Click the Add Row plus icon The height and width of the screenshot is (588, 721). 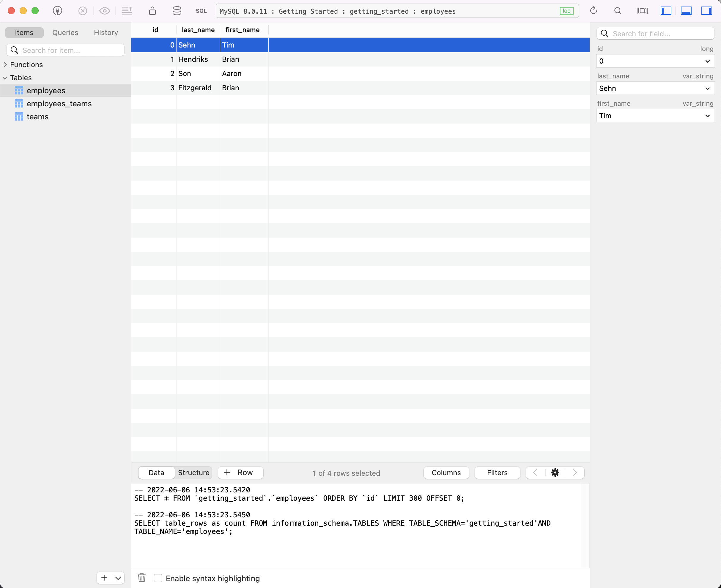228,472
